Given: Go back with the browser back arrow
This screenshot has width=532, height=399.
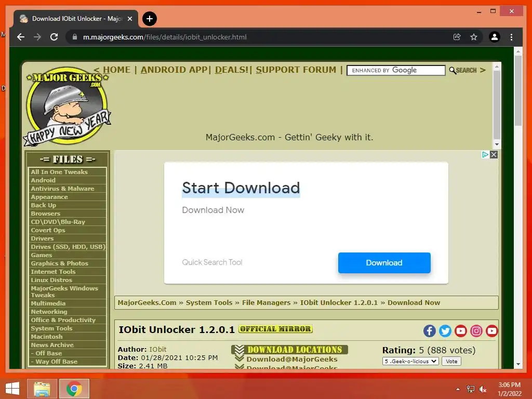Looking at the screenshot, I should [x=21, y=37].
